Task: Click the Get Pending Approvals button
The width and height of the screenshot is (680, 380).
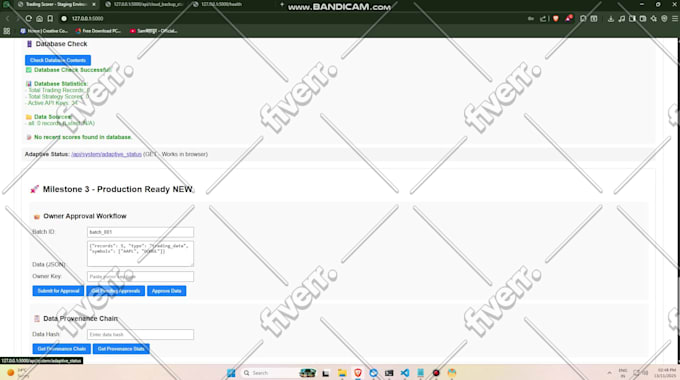Action: [115, 291]
